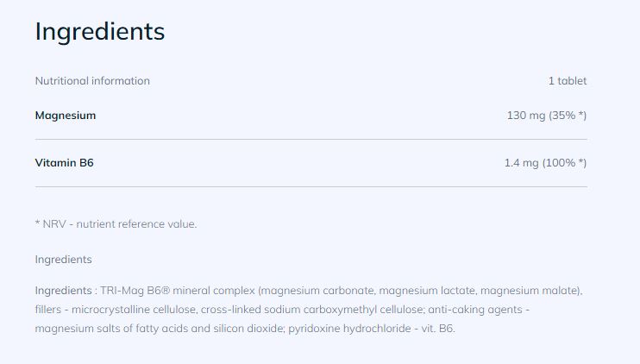The image size is (640, 364).
Task: Select the Vitamin B6 row label
Action: pyautogui.click(x=64, y=162)
